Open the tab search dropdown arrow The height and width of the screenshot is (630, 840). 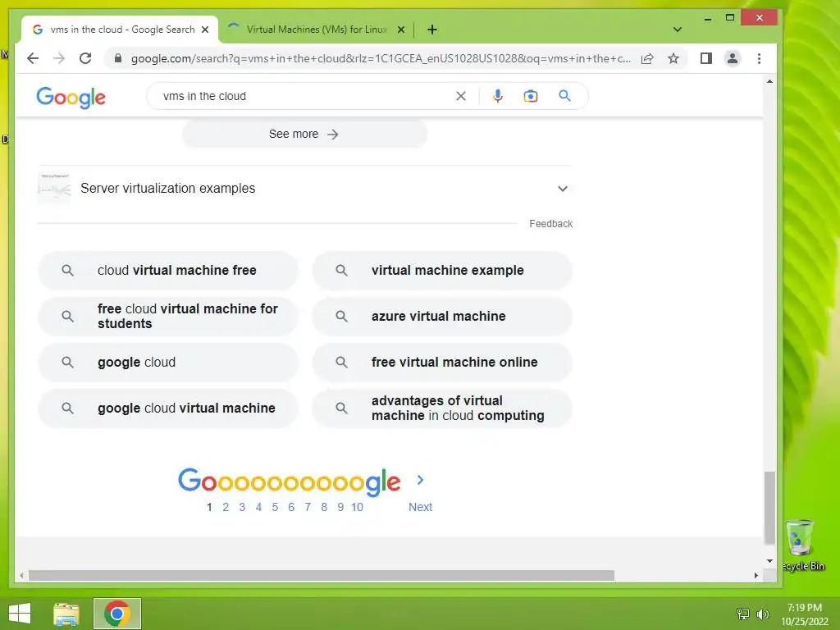[x=677, y=30]
